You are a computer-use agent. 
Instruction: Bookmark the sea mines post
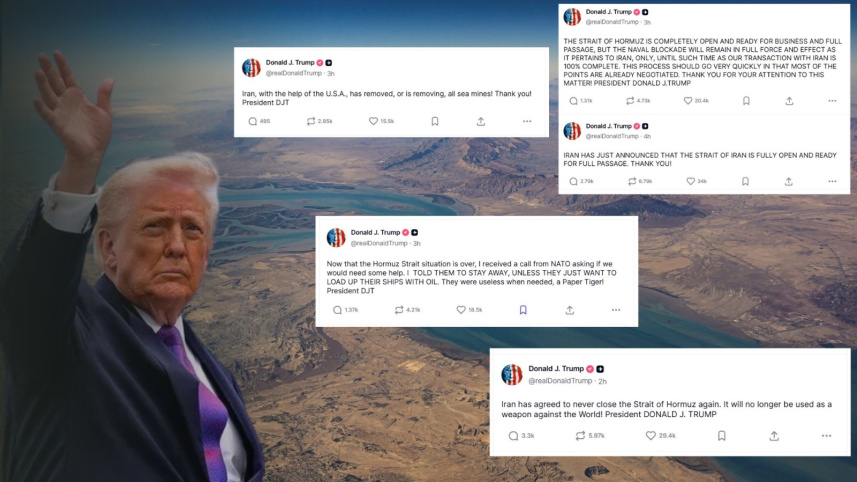[435, 121]
